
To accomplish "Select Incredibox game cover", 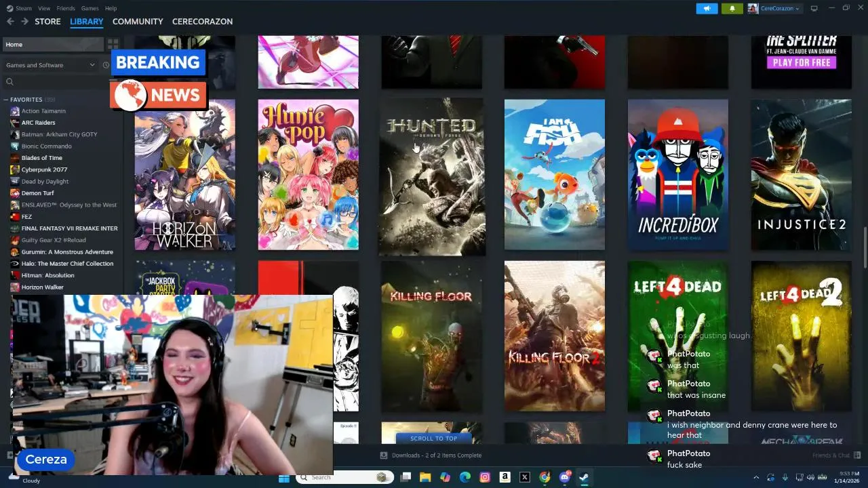I will pos(677,175).
